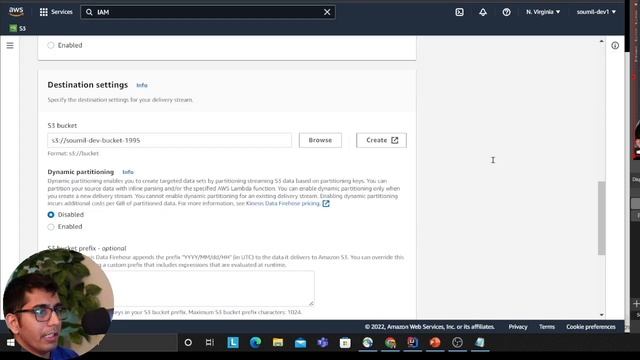Screen dimensions: 640x360
Task: Open Mail app from taskbar
Action: 300,343
